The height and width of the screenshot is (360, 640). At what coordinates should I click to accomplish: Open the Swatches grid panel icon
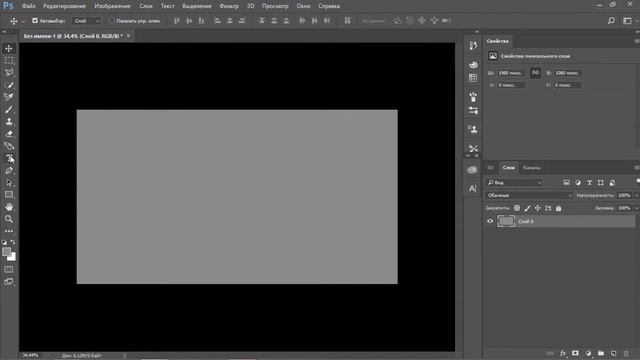[x=473, y=78]
